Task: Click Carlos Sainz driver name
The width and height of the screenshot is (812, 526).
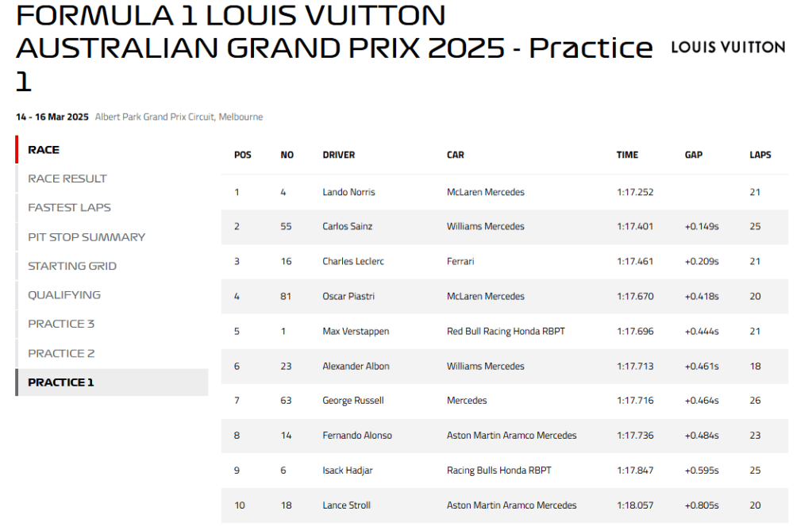Action: 347,227
